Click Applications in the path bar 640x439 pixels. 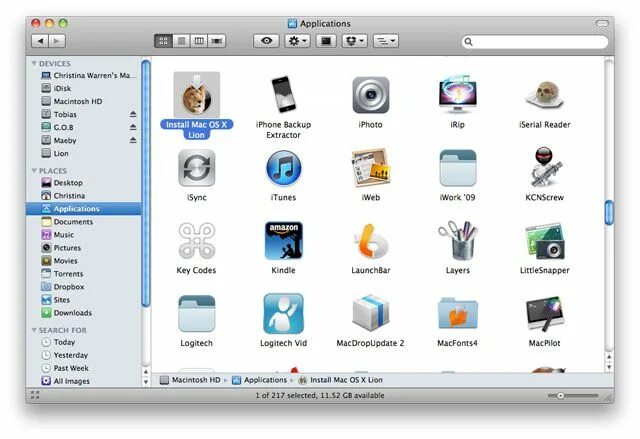[x=260, y=380]
